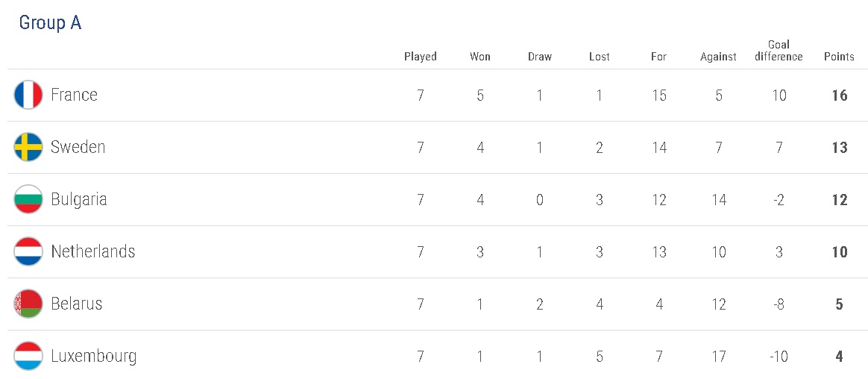
Task: Click the France flag icon
Action: pyautogui.click(x=28, y=95)
